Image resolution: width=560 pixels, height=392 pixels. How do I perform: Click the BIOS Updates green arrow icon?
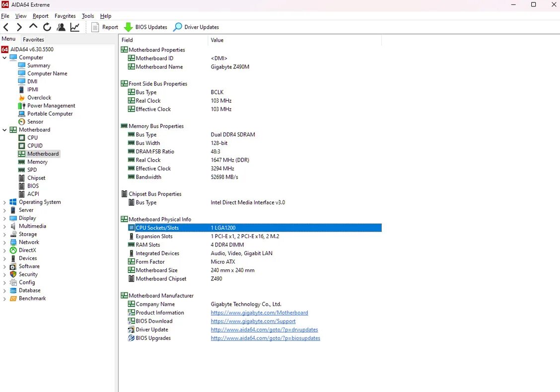(128, 27)
